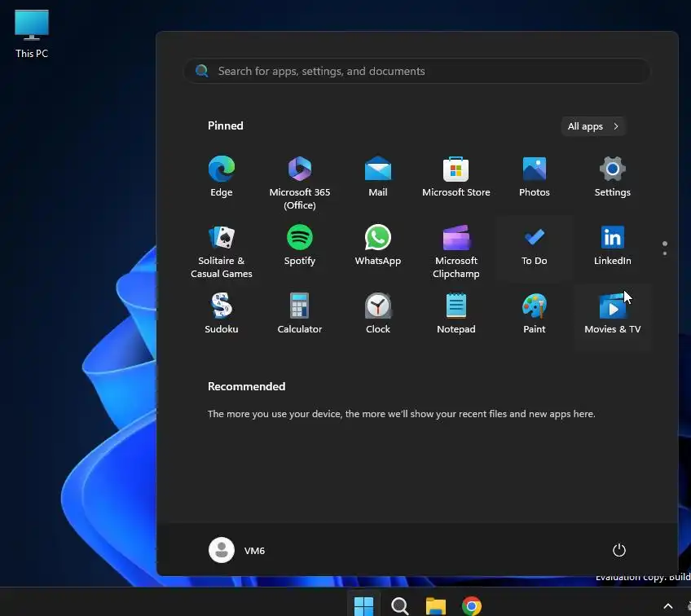
Task: Select This PC desktop icon
Action: click(32, 34)
